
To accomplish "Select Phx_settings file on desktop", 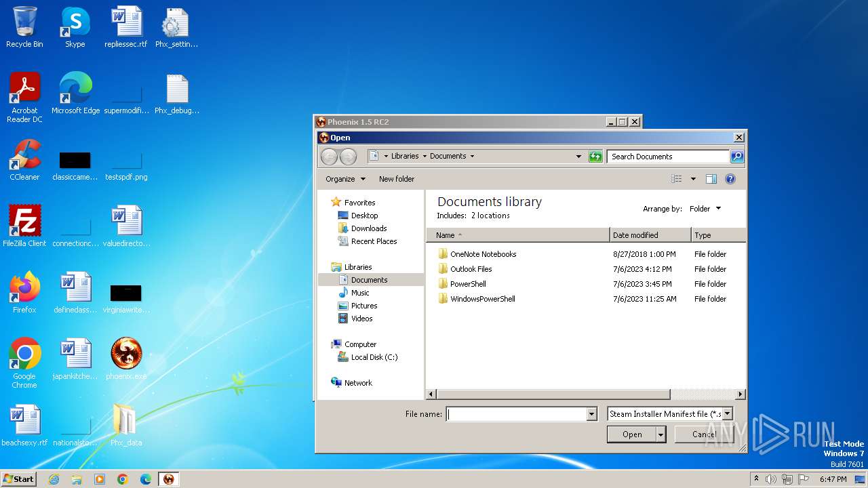I will 176,27.
